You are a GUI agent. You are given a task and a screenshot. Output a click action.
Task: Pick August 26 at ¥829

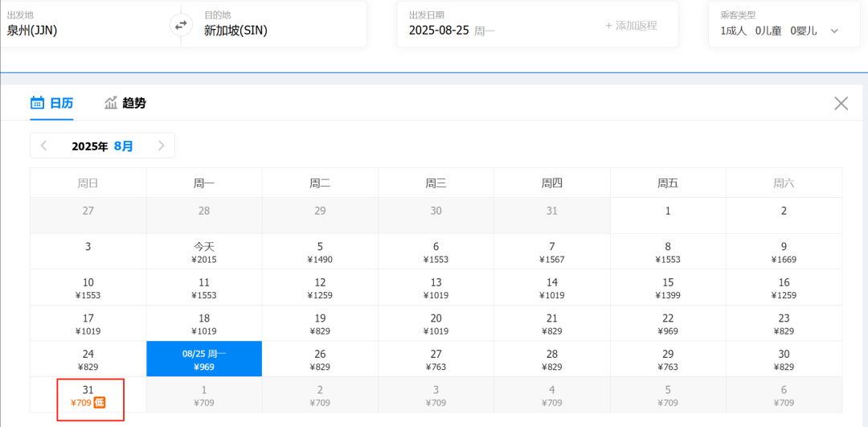click(x=320, y=359)
